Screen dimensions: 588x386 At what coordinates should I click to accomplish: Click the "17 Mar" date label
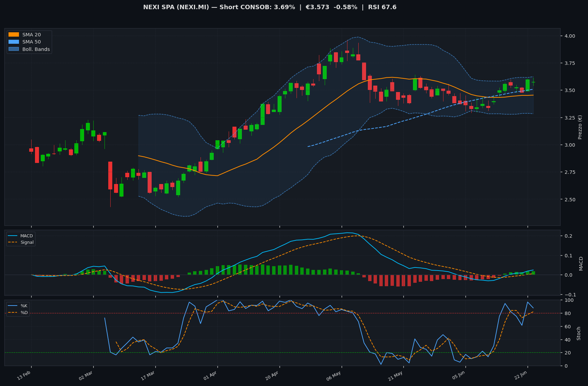coord(148,375)
